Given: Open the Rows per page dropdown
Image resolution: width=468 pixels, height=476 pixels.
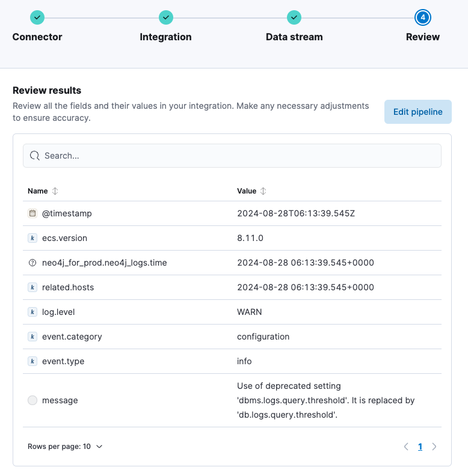Looking at the screenshot, I should [x=65, y=447].
